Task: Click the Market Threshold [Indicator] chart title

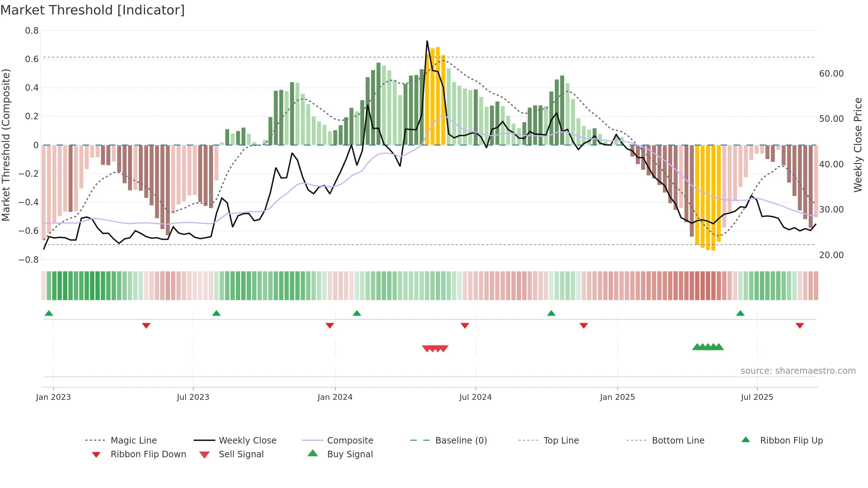Action: click(x=93, y=10)
